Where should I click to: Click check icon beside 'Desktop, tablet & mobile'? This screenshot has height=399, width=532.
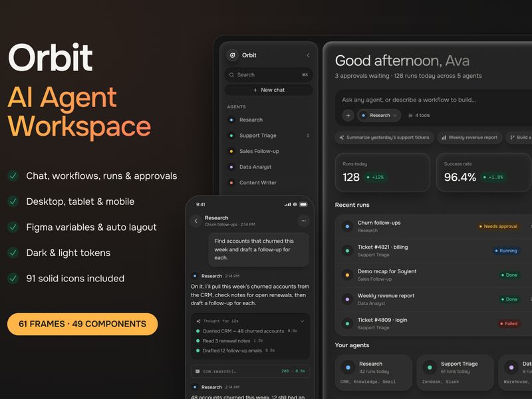pos(13,201)
